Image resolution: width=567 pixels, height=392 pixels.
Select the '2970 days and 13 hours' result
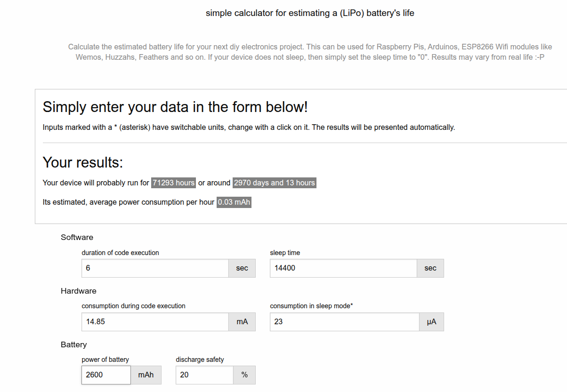tap(275, 183)
